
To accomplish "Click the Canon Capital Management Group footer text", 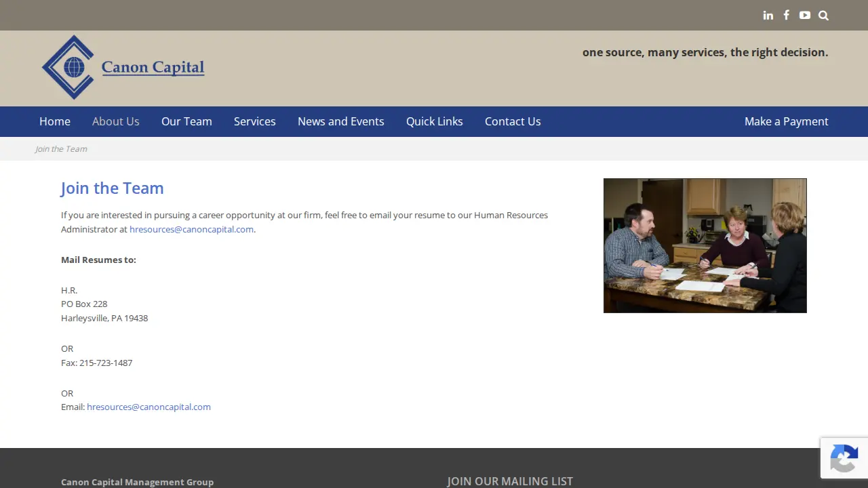I will pos(137,482).
